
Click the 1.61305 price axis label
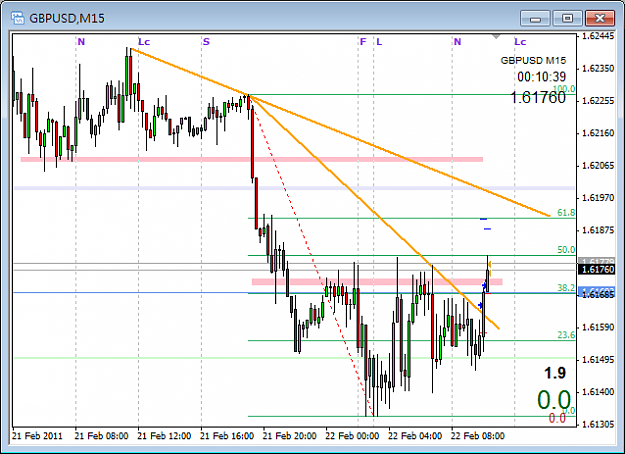[x=598, y=425]
